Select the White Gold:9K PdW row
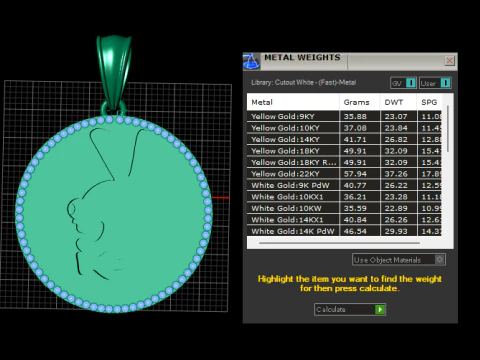This screenshot has height=360, width=480. tap(344, 185)
